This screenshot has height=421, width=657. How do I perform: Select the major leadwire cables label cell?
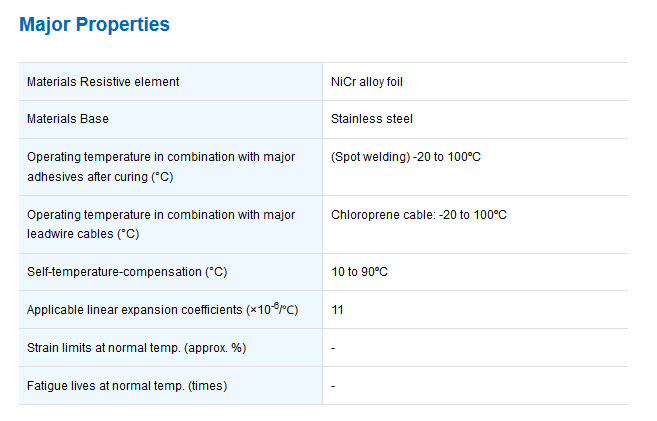click(x=171, y=225)
